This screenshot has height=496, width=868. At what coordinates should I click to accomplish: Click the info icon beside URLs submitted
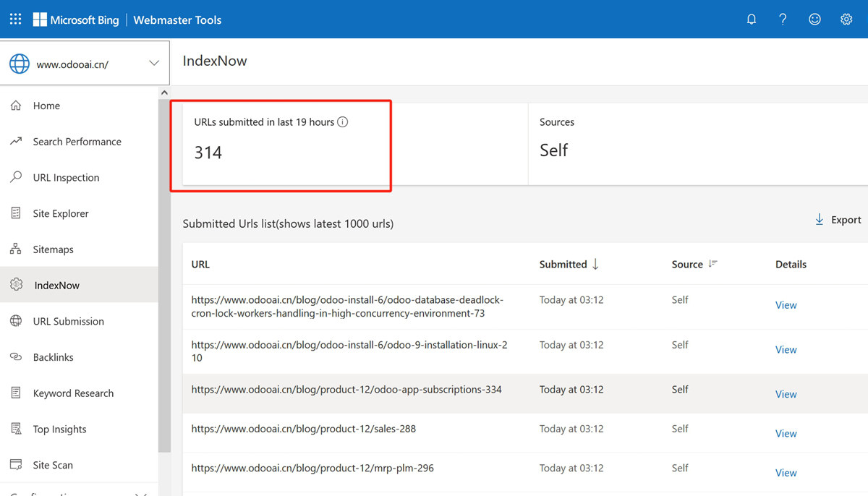click(343, 122)
